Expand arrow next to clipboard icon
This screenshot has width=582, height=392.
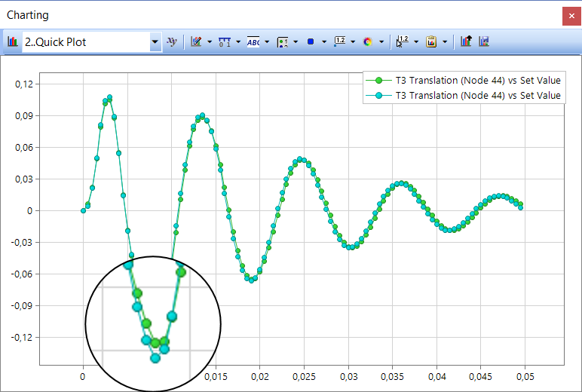(x=445, y=42)
